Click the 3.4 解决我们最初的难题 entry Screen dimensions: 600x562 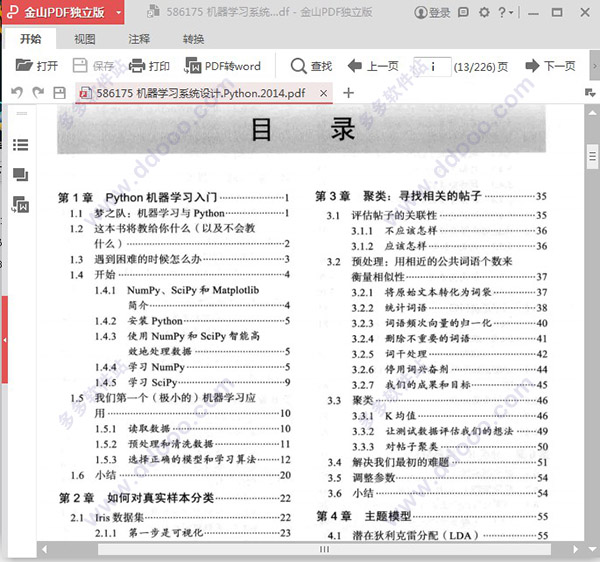[x=437, y=462]
